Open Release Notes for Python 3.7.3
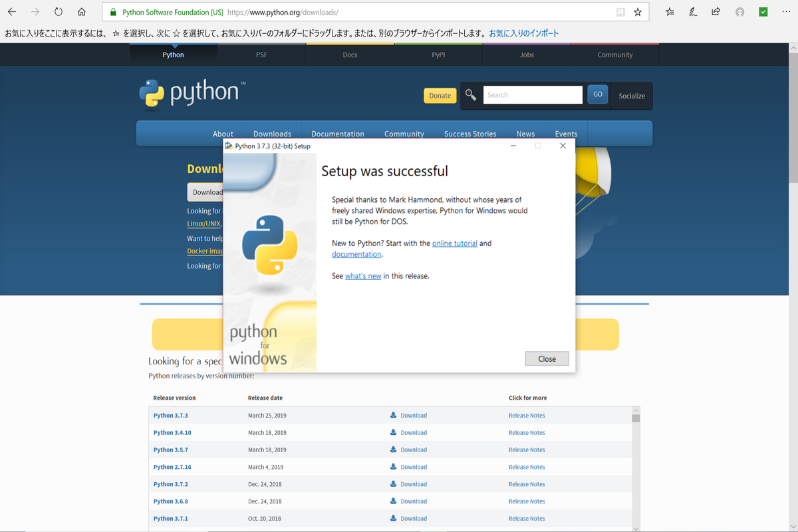 click(527, 416)
